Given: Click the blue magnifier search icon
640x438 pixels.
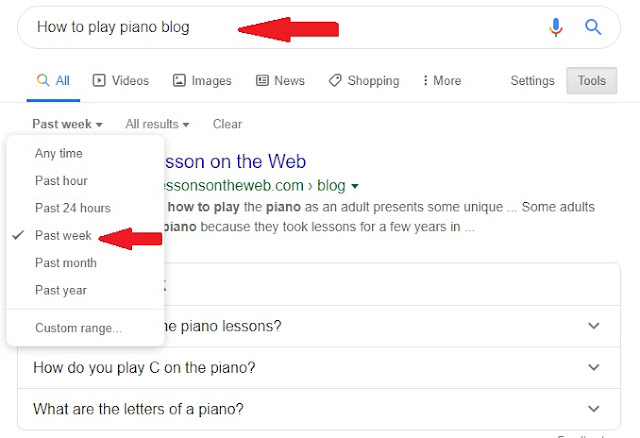Looking at the screenshot, I should (593, 27).
